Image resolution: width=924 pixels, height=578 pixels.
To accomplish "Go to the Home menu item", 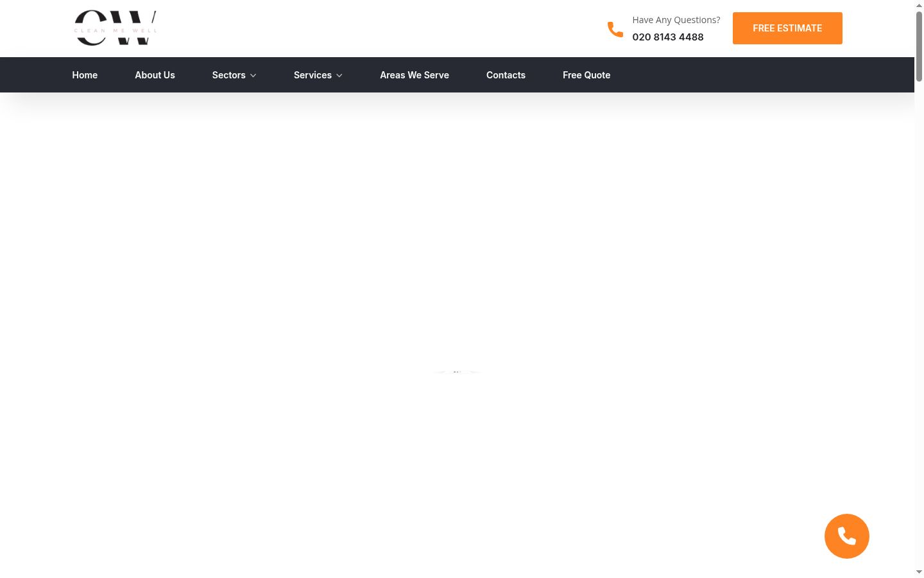I will click(x=85, y=75).
